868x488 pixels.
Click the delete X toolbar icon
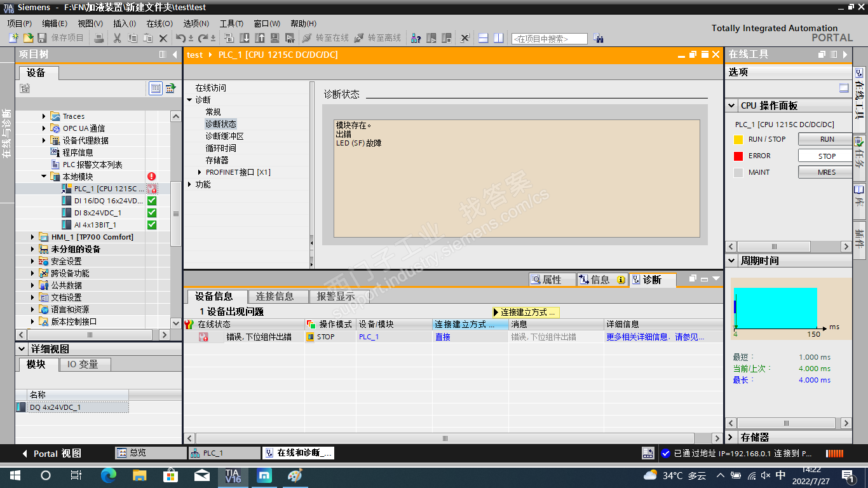click(x=163, y=38)
